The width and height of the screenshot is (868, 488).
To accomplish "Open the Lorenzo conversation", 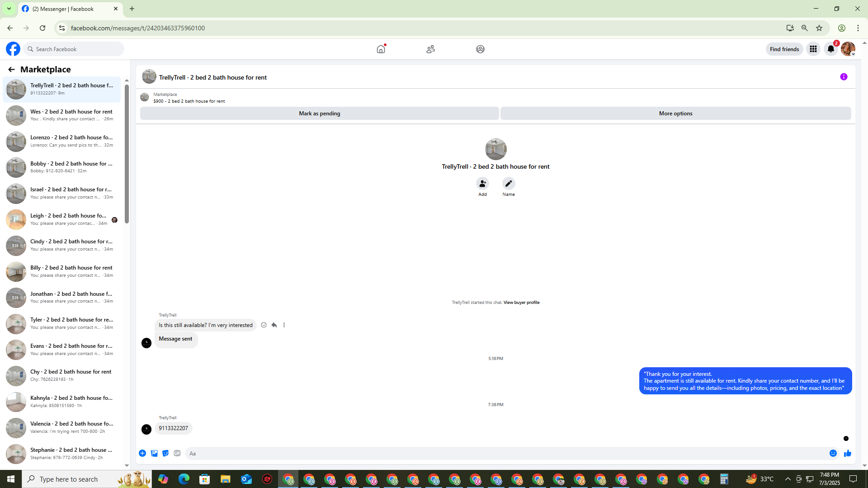I will (x=62, y=141).
